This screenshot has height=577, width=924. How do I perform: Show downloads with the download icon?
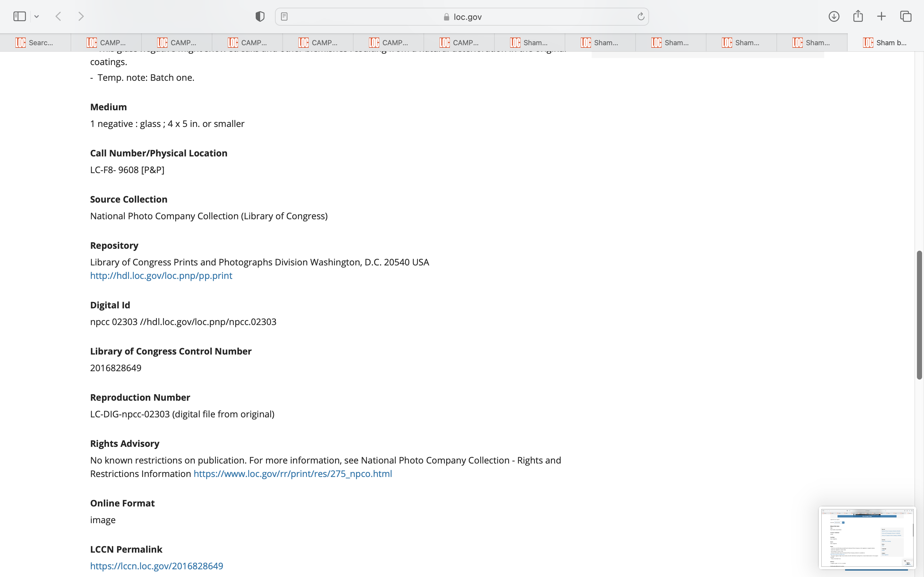[x=834, y=16]
